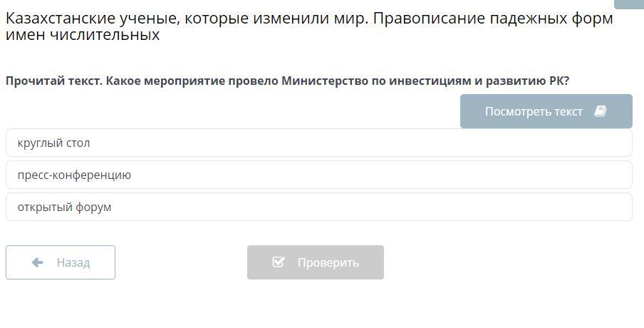Viewport: 644px width, 328px height.
Task: Click the left arrow icon on Назад
Action: pyautogui.click(x=38, y=262)
